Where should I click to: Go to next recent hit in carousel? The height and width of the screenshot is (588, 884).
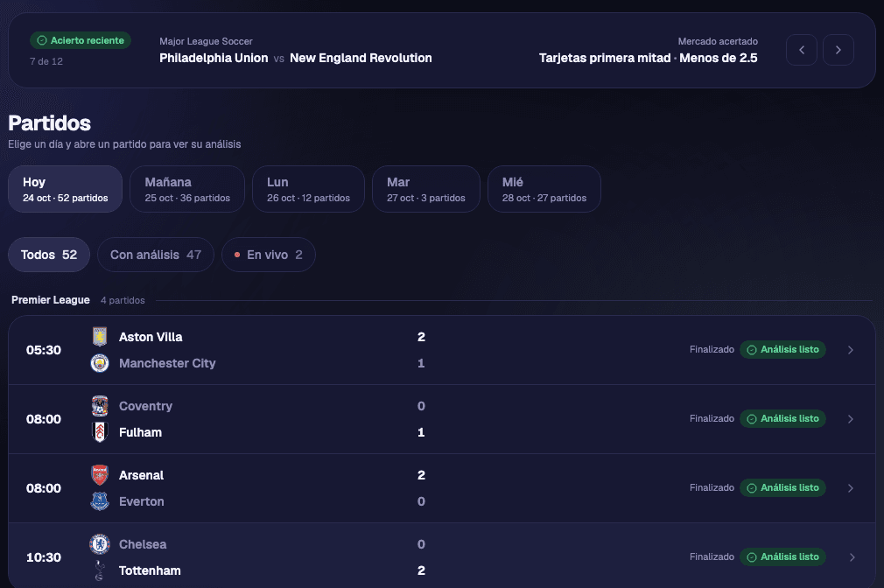838,50
